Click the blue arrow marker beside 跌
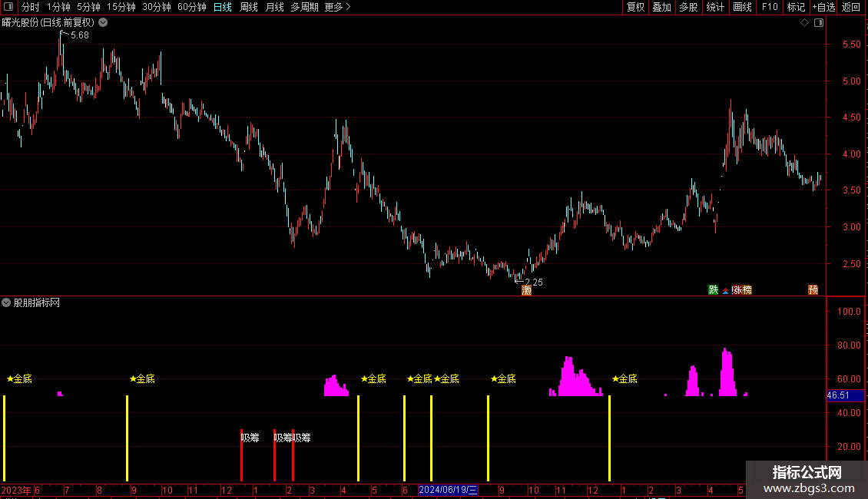 pos(726,291)
